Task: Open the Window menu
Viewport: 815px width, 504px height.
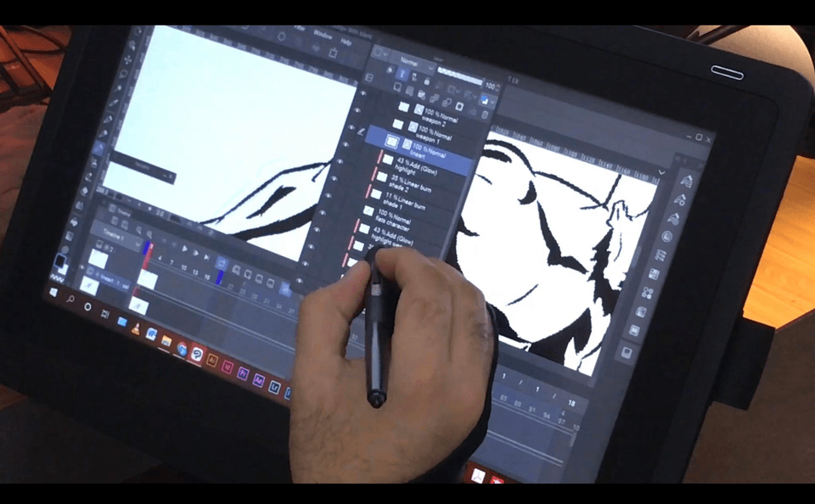Action: (x=323, y=34)
